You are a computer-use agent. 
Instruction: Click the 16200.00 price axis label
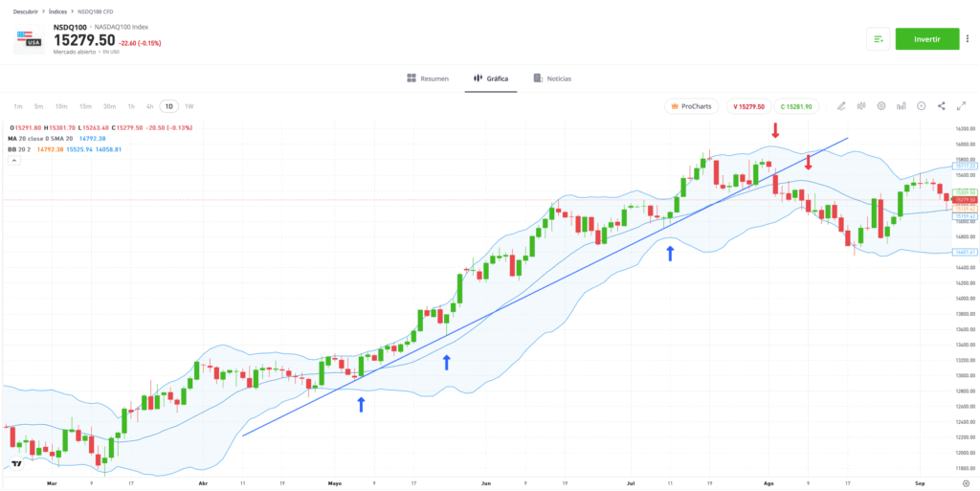pos(965,128)
